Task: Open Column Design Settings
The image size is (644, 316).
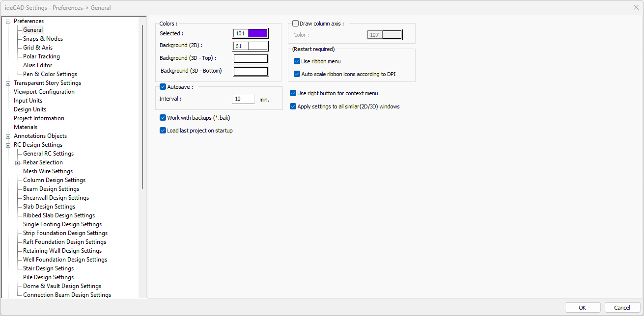Action: click(x=54, y=180)
